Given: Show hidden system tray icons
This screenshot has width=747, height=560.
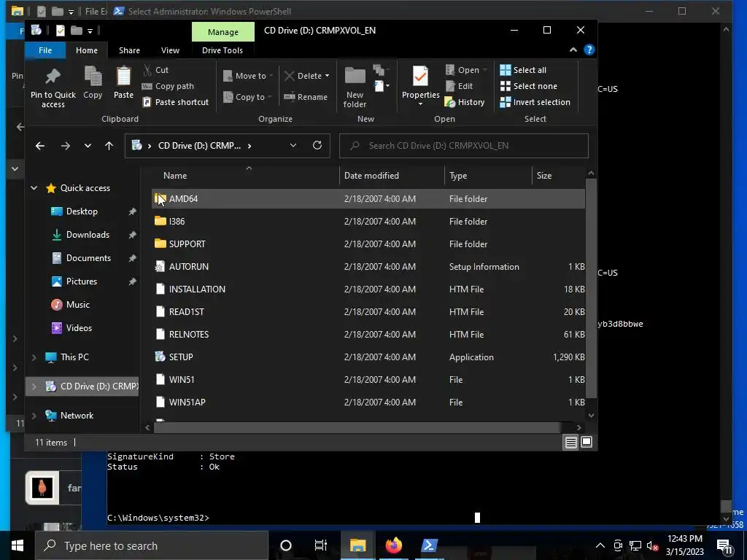Looking at the screenshot, I should point(600,545).
